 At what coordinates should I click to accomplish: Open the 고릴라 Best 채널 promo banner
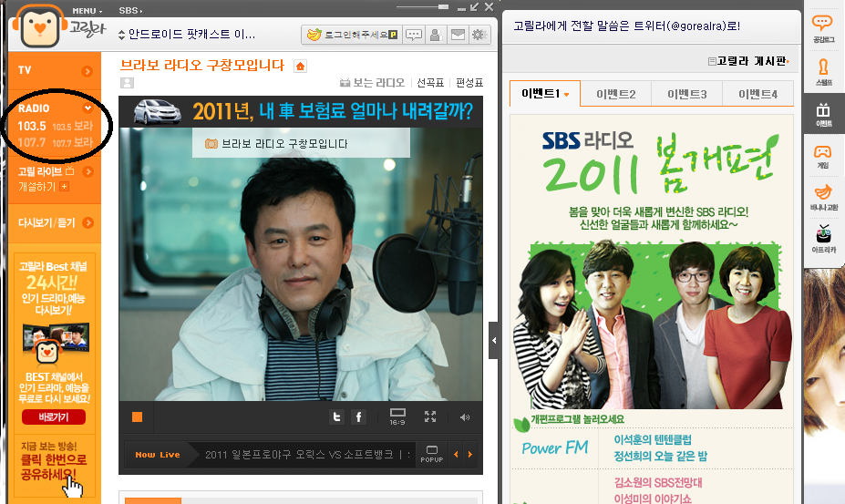pyautogui.click(x=54, y=343)
